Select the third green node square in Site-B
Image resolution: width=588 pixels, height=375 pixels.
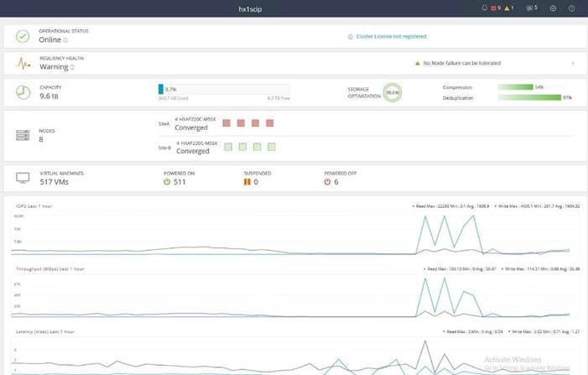[x=257, y=147]
